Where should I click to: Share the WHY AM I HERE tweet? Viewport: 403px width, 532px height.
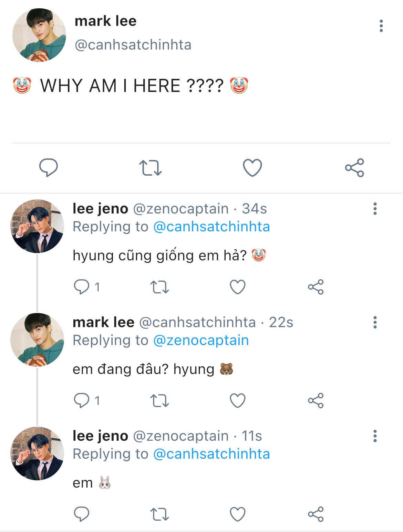(354, 168)
